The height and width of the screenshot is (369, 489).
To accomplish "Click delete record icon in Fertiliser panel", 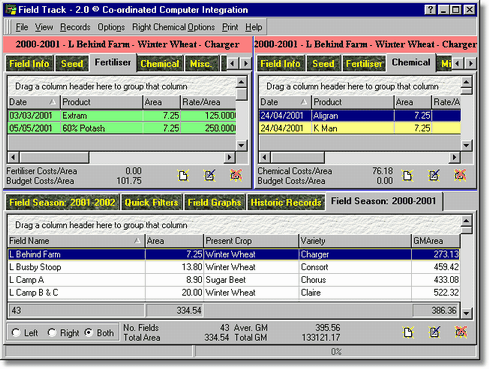I will click(236, 175).
